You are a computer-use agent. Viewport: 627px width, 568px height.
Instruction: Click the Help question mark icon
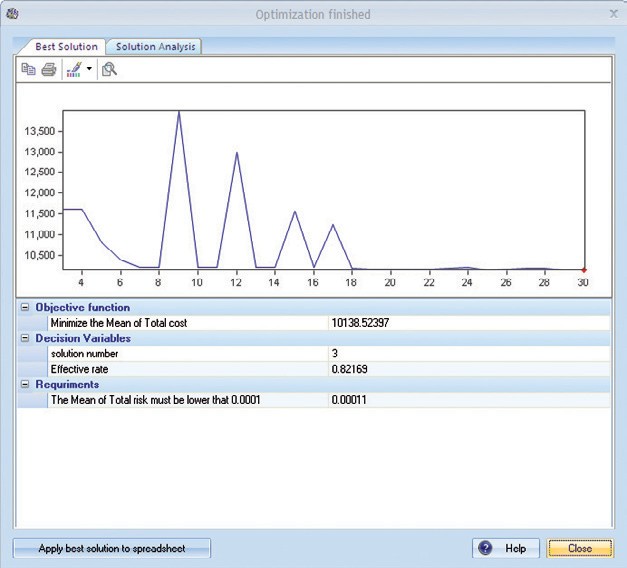point(485,548)
